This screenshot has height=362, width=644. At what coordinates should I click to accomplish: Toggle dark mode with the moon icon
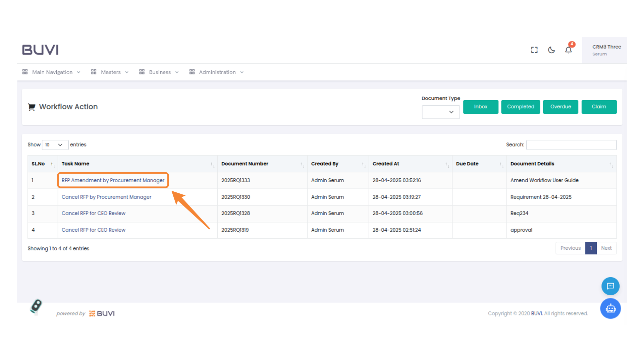point(551,50)
